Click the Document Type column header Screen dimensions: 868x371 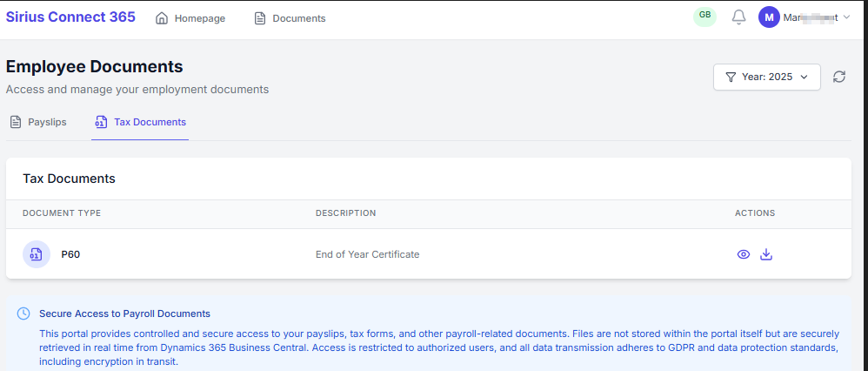pyautogui.click(x=62, y=213)
